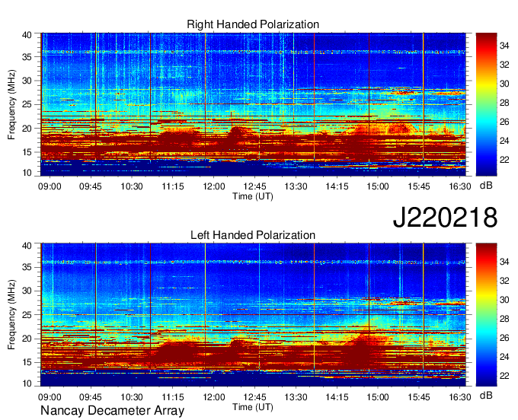
Task: Click Frequency (MHz) label of Right Handed plot
Action: [x=11, y=104]
